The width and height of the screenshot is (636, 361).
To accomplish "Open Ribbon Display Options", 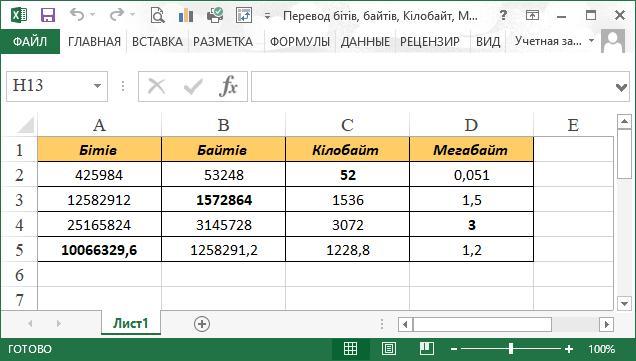I will [532, 15].
